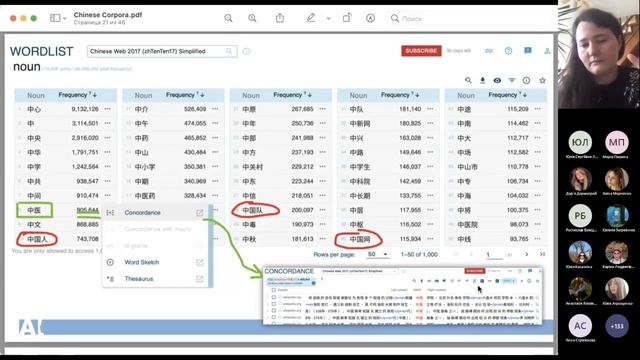Toggle the Preview sidebar view button
Screen dimensions: 640x360
55,18
